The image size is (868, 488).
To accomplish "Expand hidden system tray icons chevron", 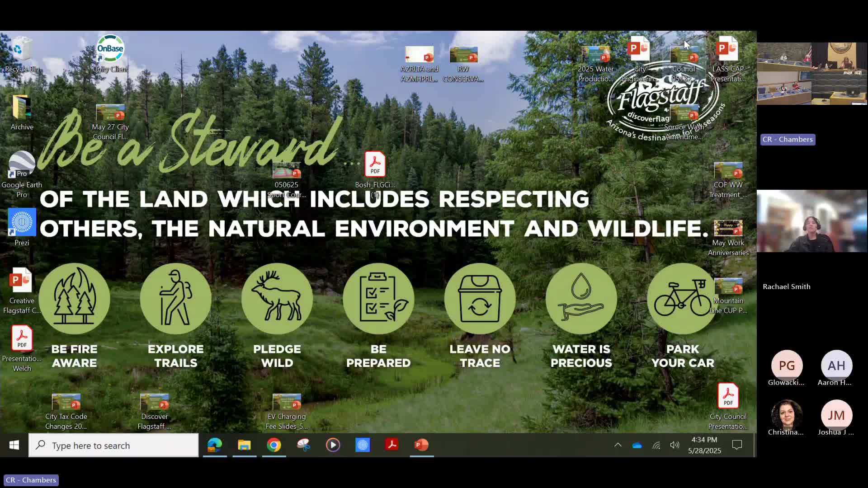I will tap(618, 445).
